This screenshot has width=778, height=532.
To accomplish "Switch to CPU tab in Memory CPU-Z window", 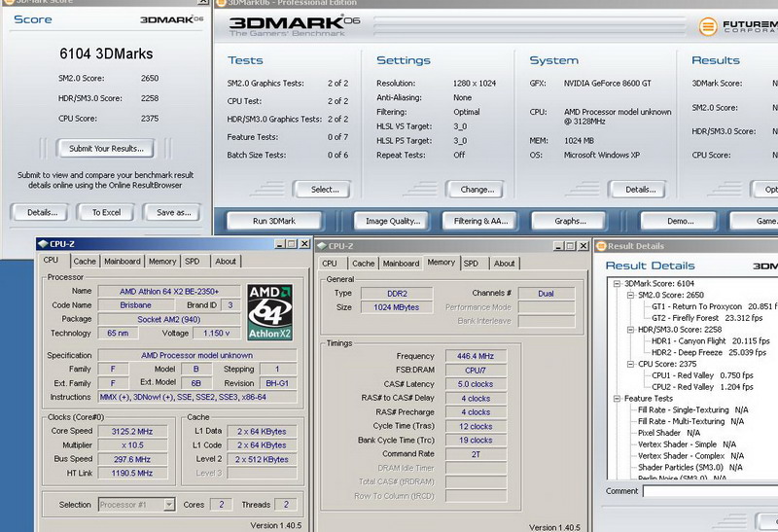I will click(x=330, y=264).
